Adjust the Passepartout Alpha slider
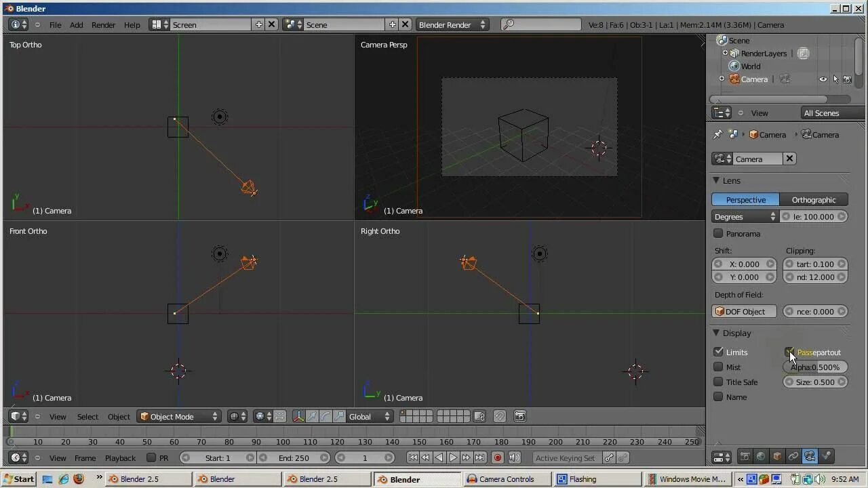 pyautogui.click(x=816, y=367)
